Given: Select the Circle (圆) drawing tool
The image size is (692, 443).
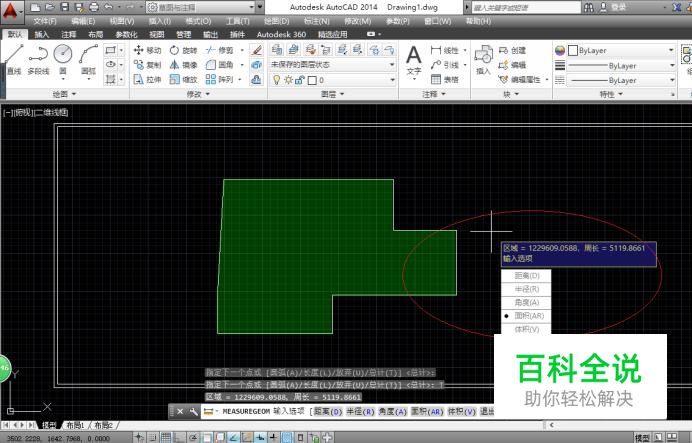Looking at the screenshot, I should click(x=63, y=57).
